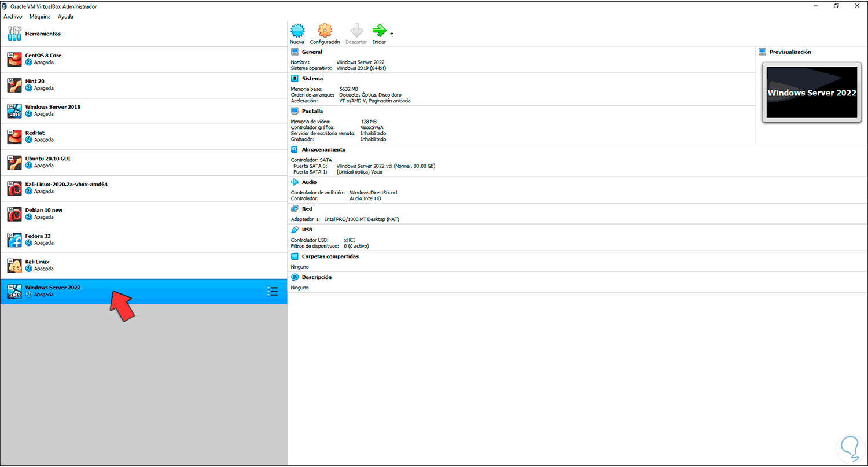Open the USB settings heading link

[307, 230]
